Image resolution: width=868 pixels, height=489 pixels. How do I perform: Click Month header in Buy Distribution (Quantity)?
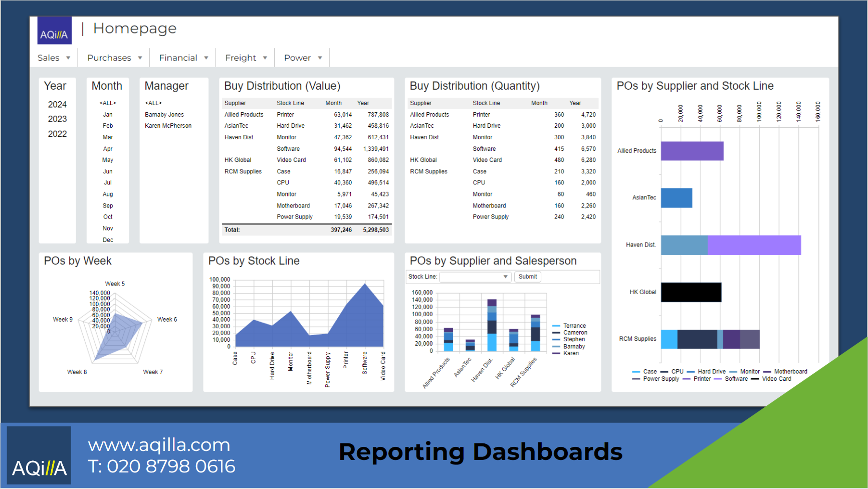[539, 103]
